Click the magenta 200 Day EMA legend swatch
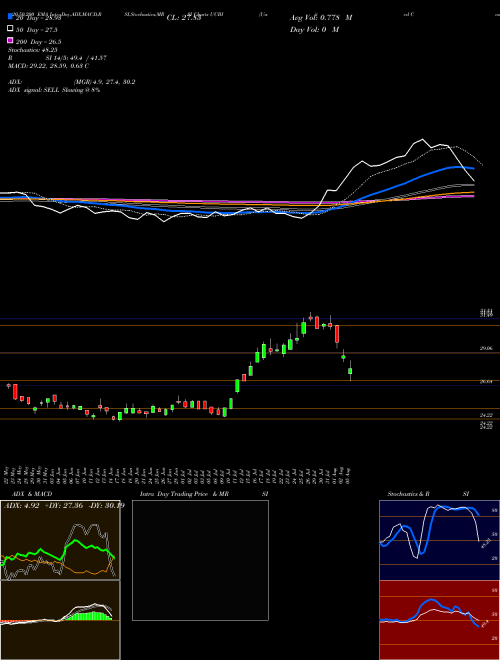The width and height of the screenshot is (500, 660). (10, 40)
